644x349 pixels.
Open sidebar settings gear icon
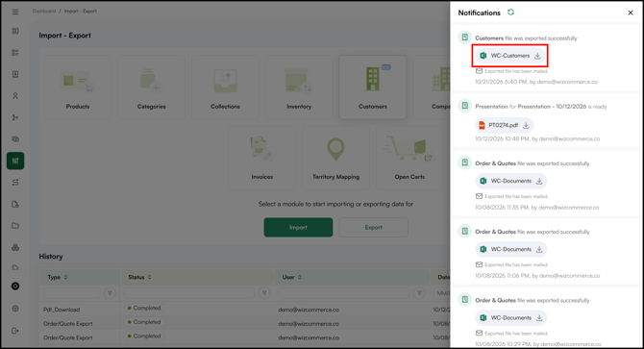(15, 309)
